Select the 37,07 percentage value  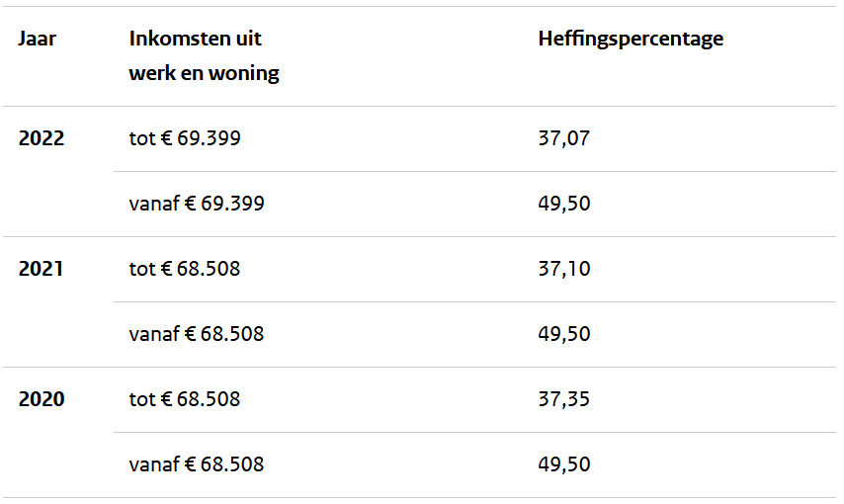(x=564, y=139)
